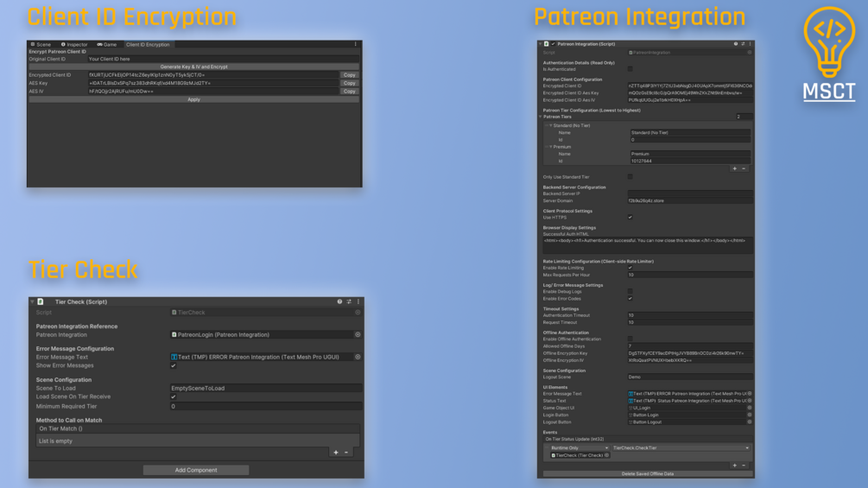This screenshot has width=868, height=488.
Task: Click object picker beside Button Login field
Action: (x=750, y=415)
